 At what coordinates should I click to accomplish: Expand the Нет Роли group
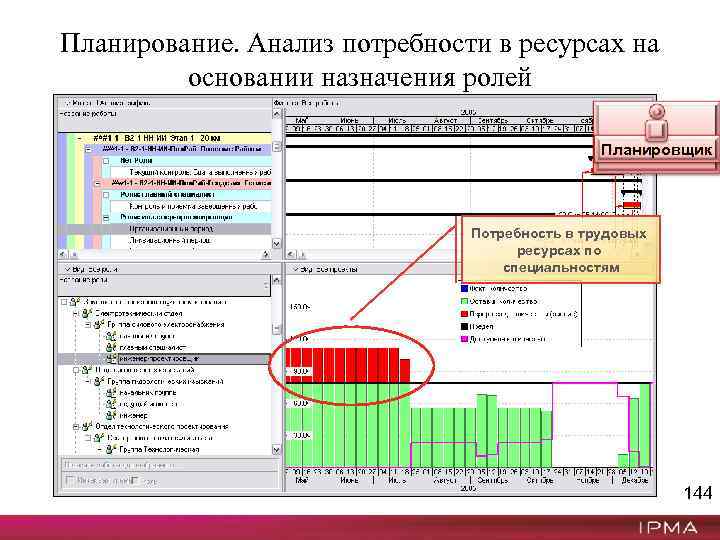tap(106, 161)
